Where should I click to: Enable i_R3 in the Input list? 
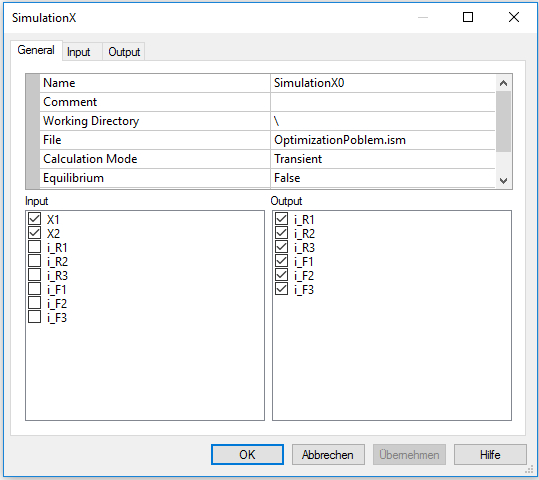35,275
